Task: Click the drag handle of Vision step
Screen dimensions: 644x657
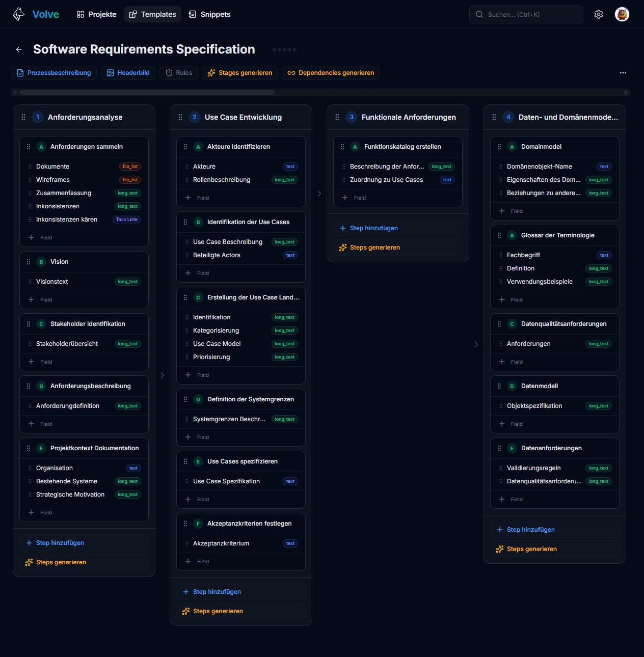Action: coord(29,262)
